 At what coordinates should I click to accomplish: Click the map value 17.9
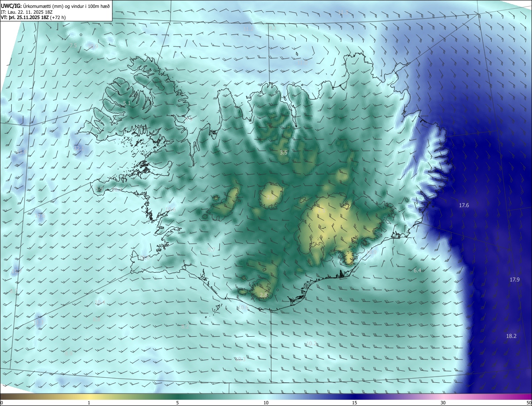(x=515, y=280)
